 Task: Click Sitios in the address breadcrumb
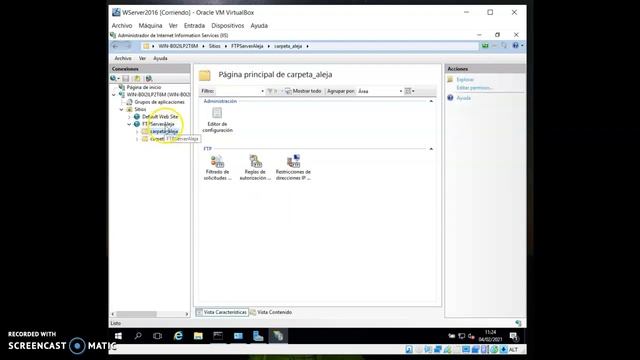click(x=214, y=46)
